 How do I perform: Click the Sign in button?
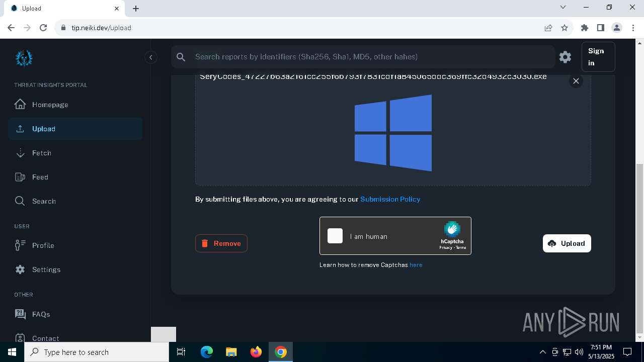click(x=598, y=57)
